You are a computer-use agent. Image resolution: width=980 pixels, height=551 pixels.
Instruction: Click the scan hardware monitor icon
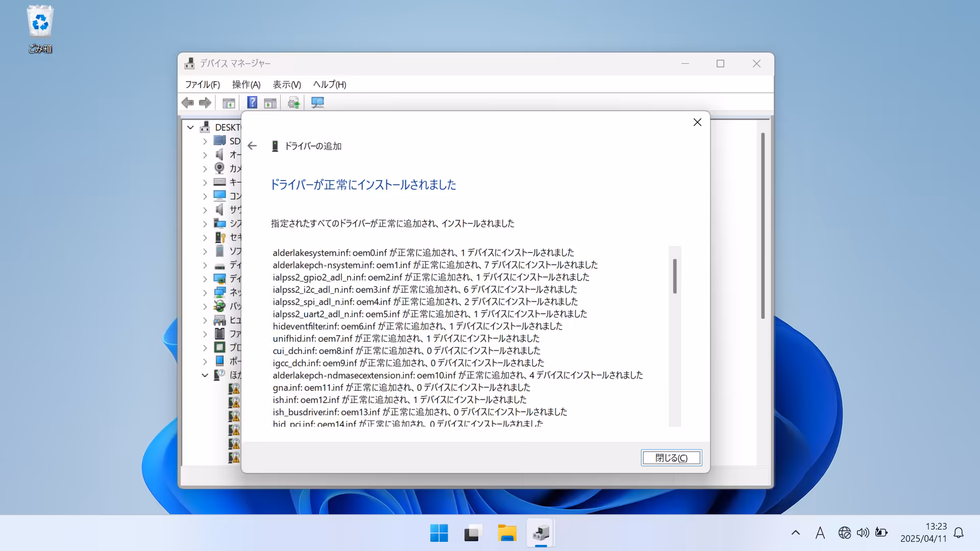click(317, 103)
